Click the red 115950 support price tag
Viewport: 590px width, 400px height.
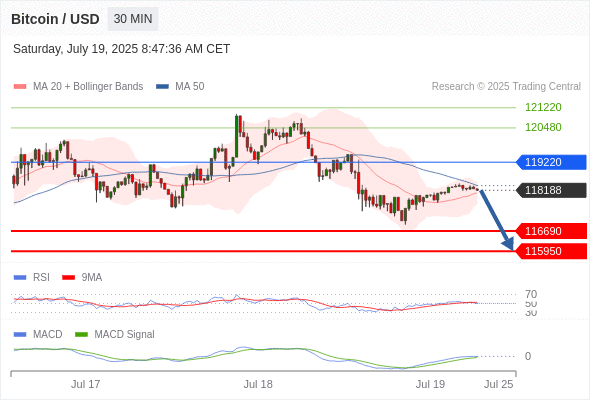coord(551,251)
